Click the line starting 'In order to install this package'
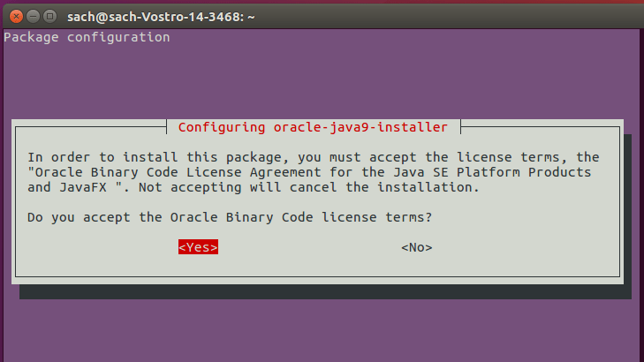The width and height of the screenshot is (644, 362). (314, 157)
